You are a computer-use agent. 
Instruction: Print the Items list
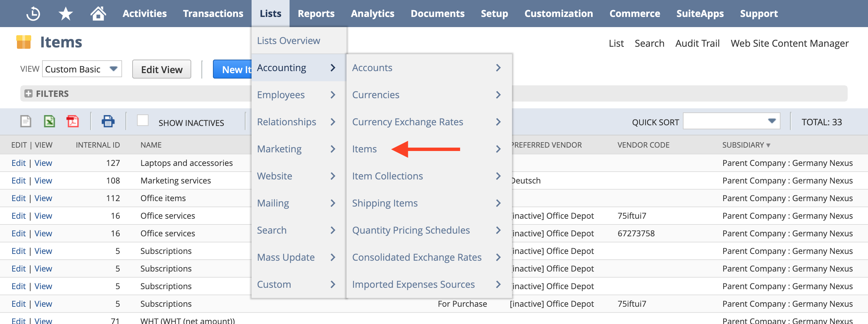108,122
